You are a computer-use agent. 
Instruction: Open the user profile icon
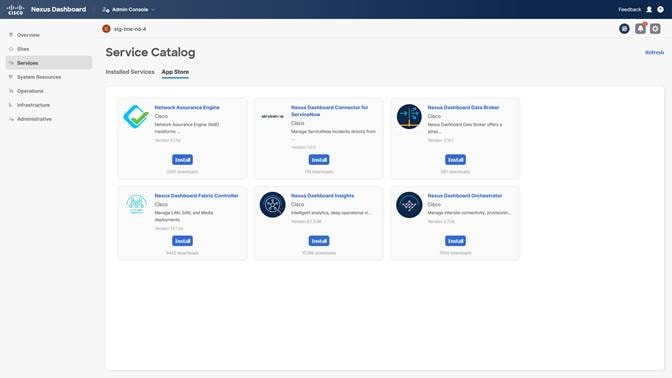pyautogui.click(x=649, y=9)
